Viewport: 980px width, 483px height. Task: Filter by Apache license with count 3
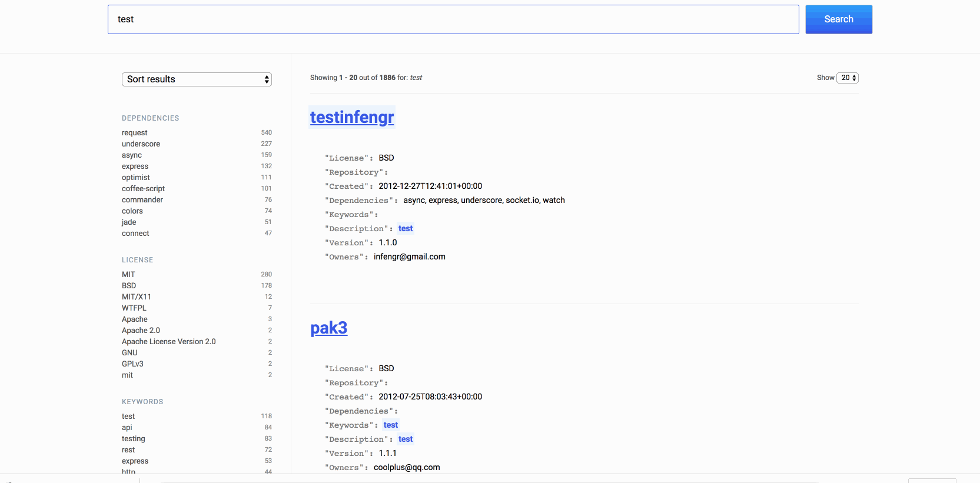point(135,319)
